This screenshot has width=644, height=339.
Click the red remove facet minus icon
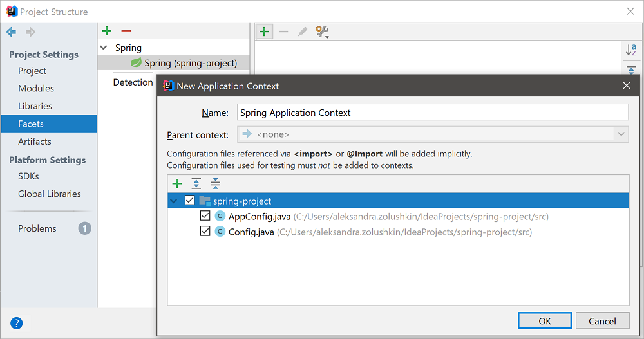(x=126, y=31)
